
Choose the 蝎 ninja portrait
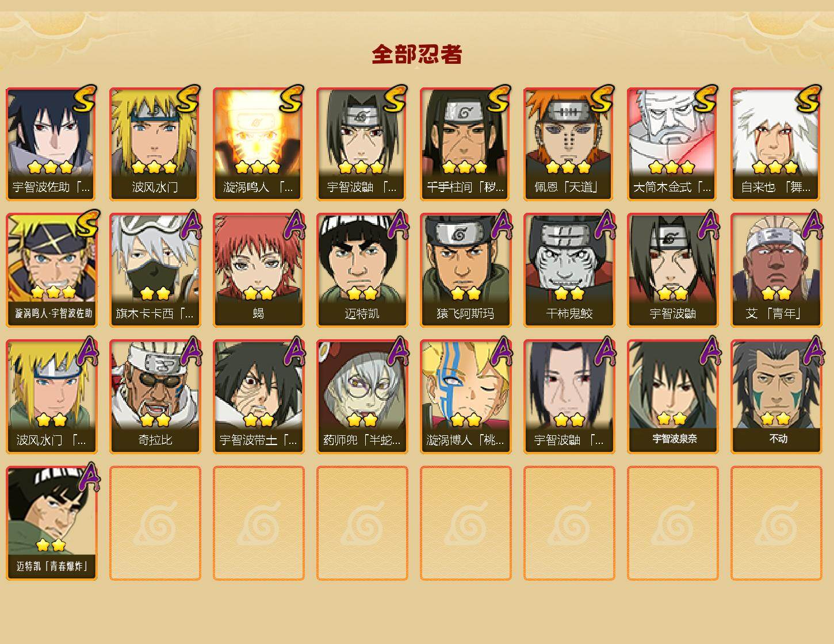coord(259,270)
